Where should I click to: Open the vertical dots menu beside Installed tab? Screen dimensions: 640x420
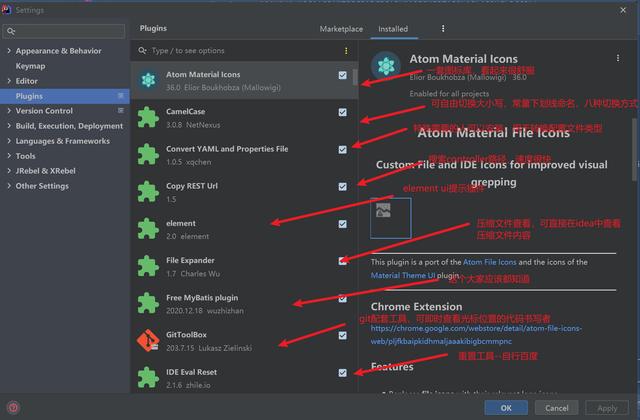443,29
